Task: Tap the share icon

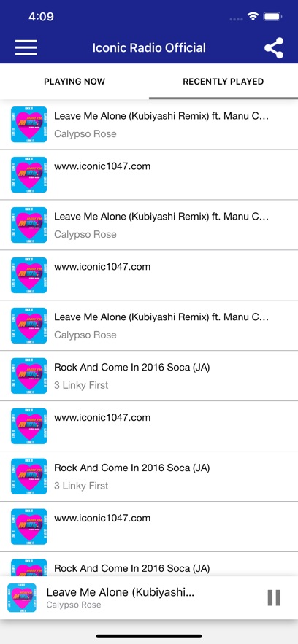Action: (274, 47)
